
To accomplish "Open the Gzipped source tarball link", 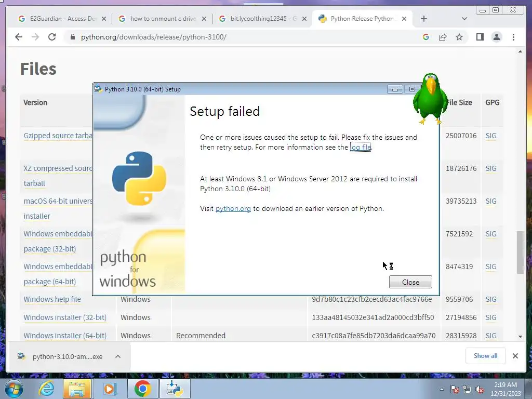I will [x=58, y=136].
